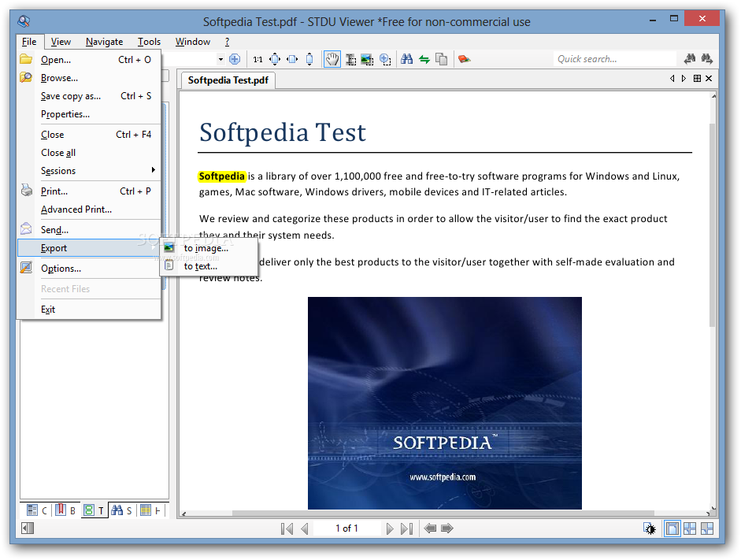Select Export to text...
Image resolution: width=741 pixels, height=560 pixels.
coord(209,266)
